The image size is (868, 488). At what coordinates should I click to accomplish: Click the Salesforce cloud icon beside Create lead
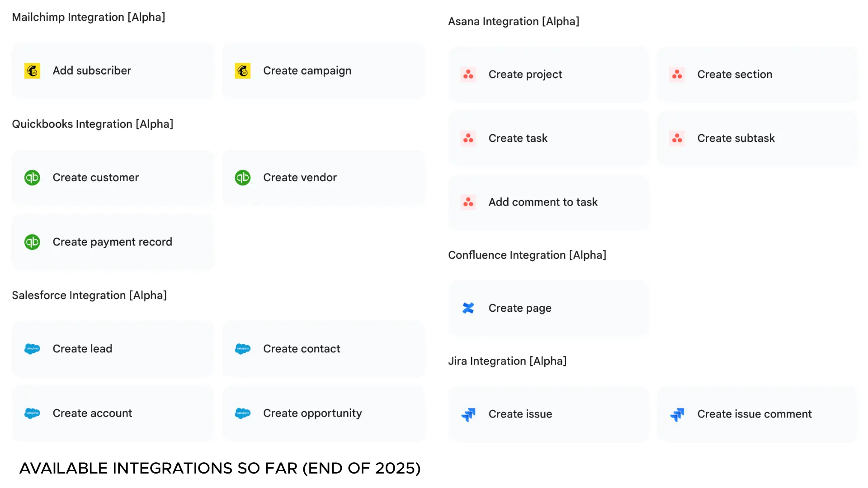click(x=32, y=349)
